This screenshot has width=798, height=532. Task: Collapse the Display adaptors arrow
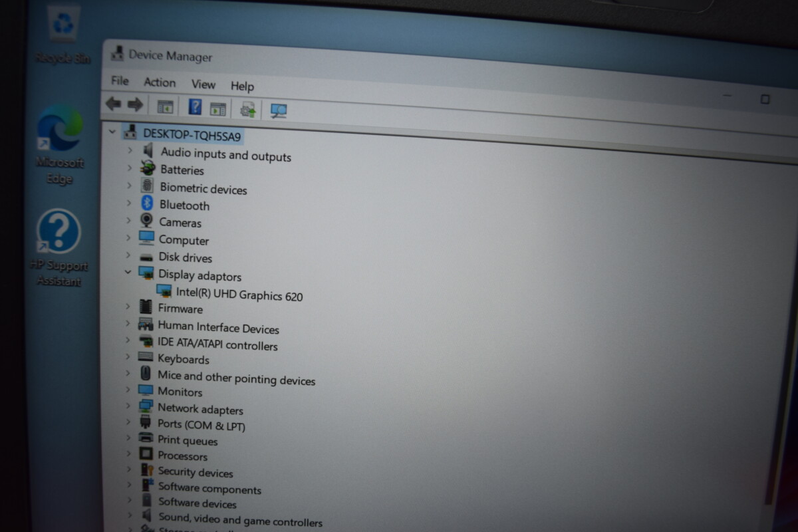(x=128, y=272)
